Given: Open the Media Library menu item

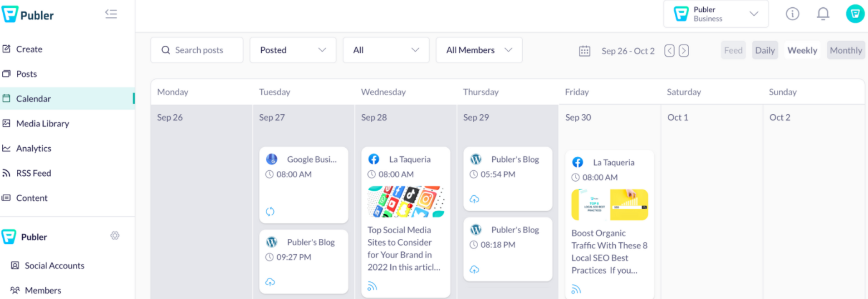Looking at the screenshot, I should [x=42, y=123].
